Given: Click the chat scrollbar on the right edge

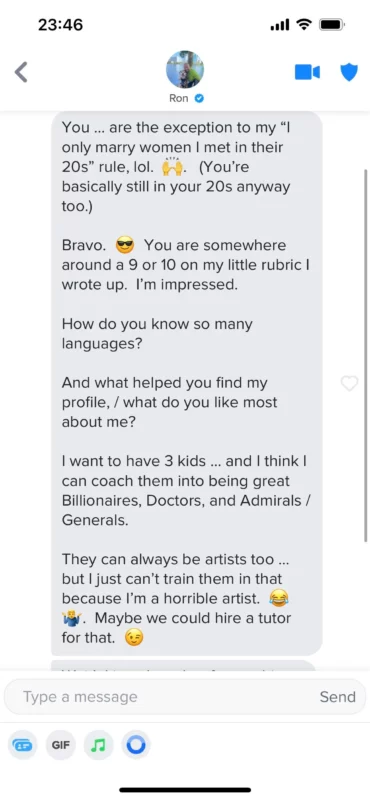Looking at the screenshot, I should [365, 356].
